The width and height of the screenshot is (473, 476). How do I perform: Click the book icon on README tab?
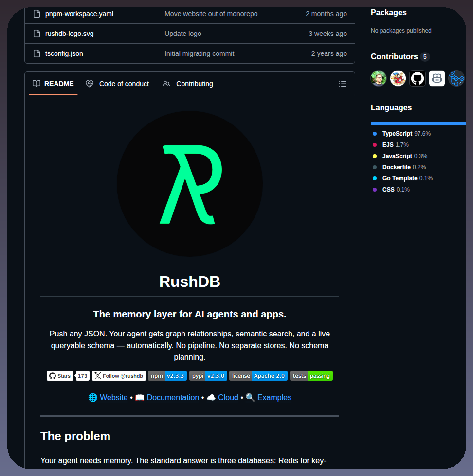pyautogui.click(x=36, y=84)
